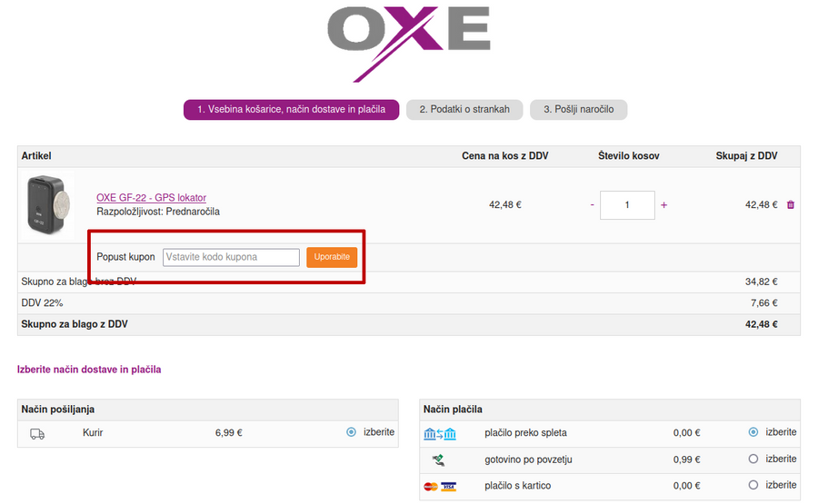Focus the coupon code input field
Screen dimensions: 818x504
tap(231, 257)
